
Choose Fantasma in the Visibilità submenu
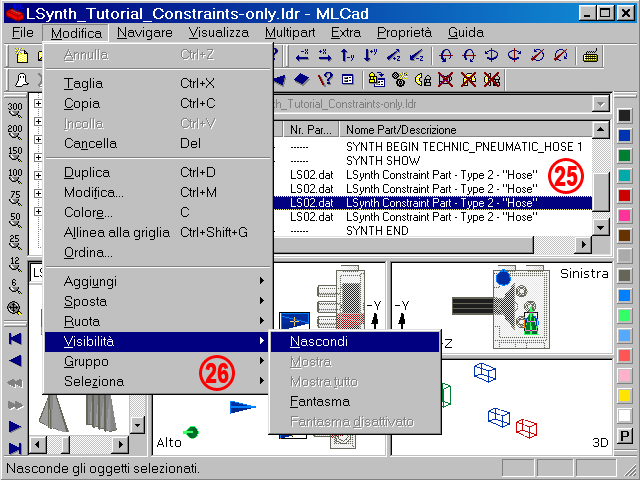[355, 402]
